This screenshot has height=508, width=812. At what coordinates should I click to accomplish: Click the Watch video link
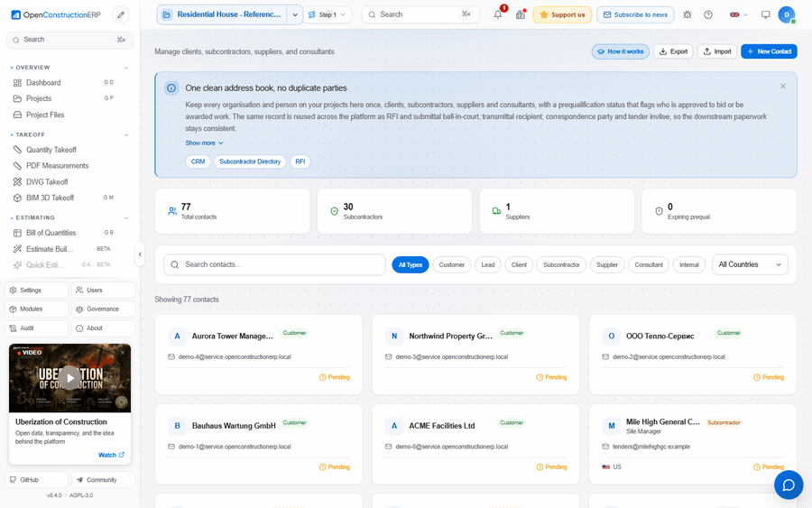[x=111, y=455]
